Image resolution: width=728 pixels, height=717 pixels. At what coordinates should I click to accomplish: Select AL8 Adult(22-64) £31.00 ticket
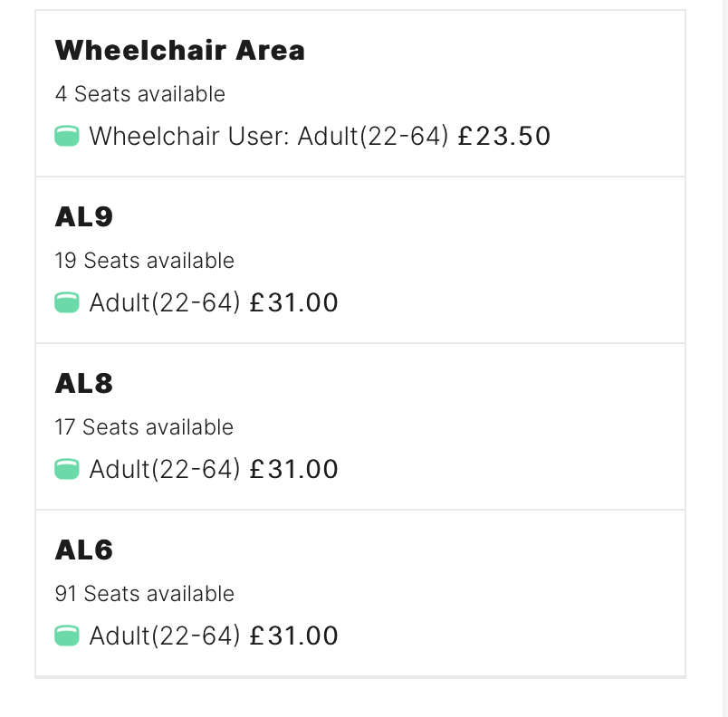[196, 469]
